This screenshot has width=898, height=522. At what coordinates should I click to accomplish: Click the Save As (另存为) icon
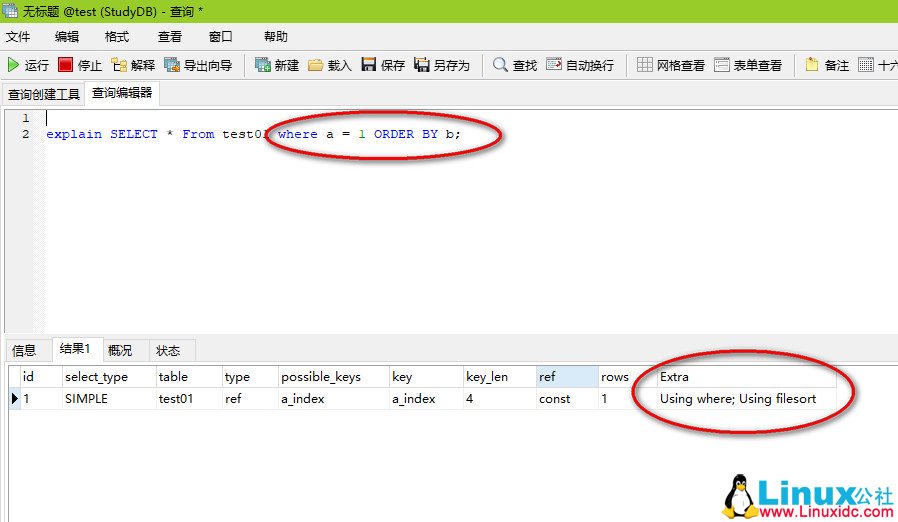click(x=422, y=65)
